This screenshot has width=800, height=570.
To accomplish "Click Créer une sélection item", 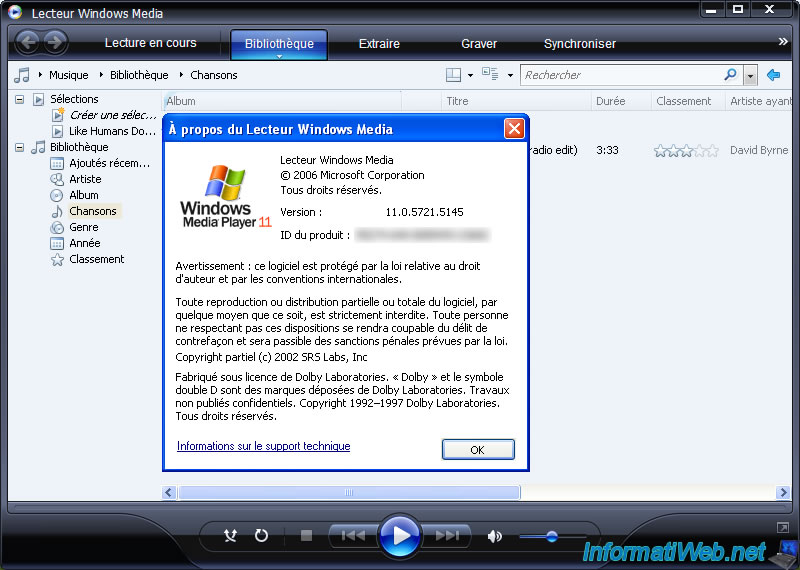I will (x=113, y=115).
